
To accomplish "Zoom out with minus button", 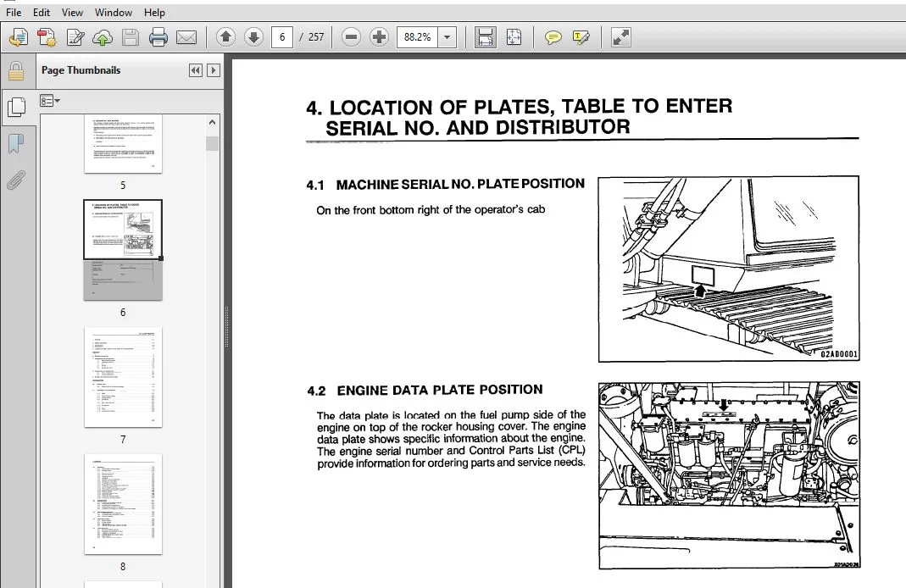I will [x=351, y=37].
